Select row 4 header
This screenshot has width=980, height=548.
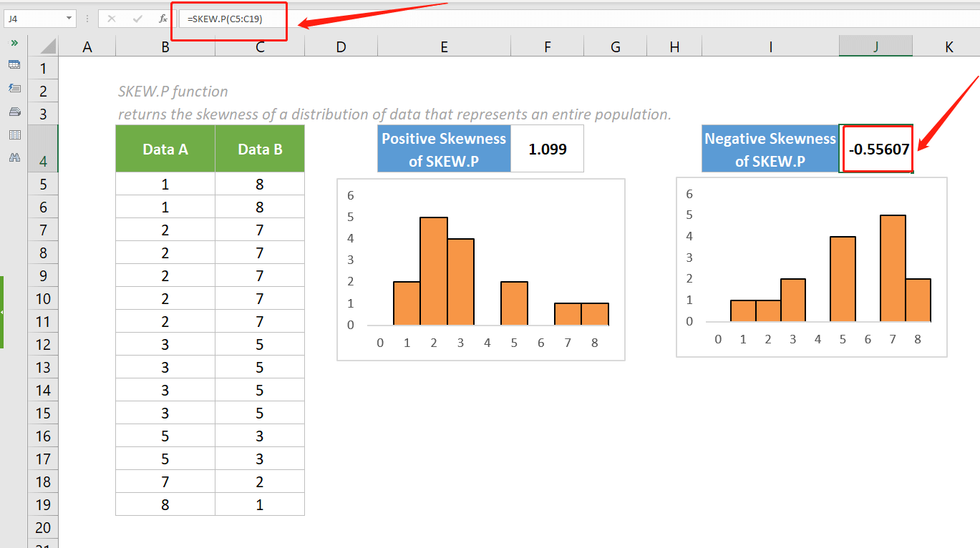[x=43, y=148]
